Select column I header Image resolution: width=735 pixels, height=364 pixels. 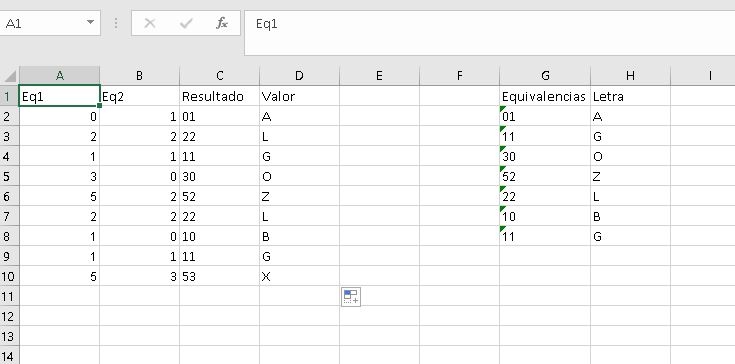[x=703, y=75]
